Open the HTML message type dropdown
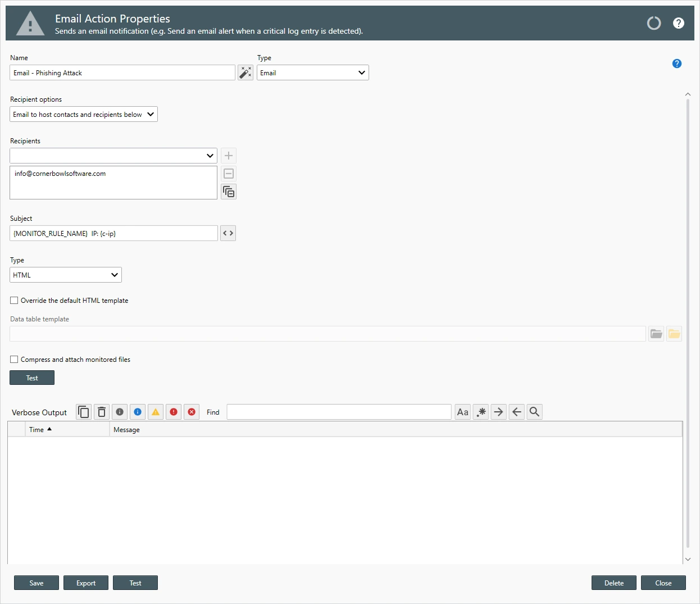The image size is (700, 604). [66, 275]
